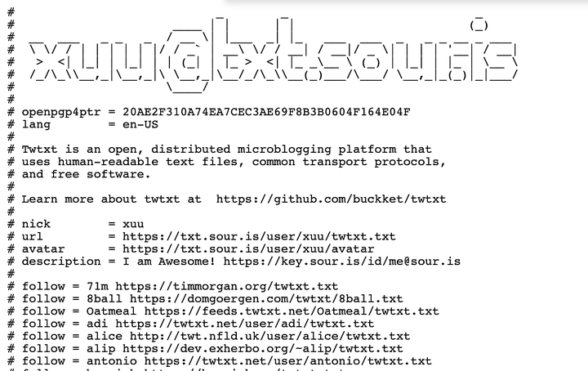This screenshot has width=588, height=371.
Task: Click the I am Awesome! text
Action: tap(169, 261)
